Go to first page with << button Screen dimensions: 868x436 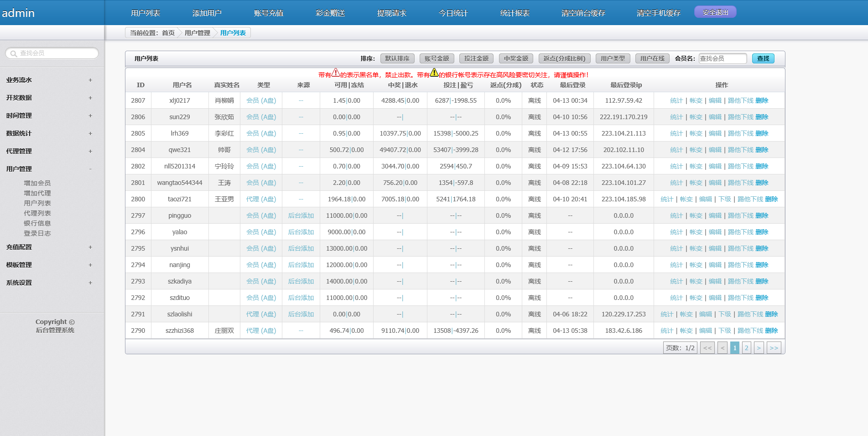(707, 348)
